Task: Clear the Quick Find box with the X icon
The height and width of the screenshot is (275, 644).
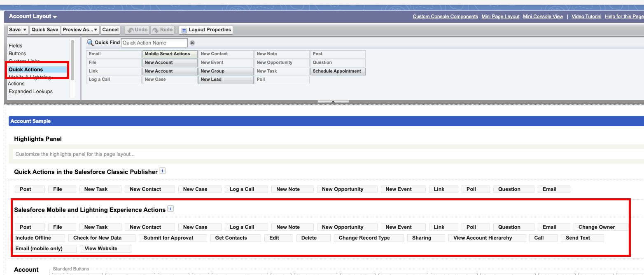Action: coord(192,43)
